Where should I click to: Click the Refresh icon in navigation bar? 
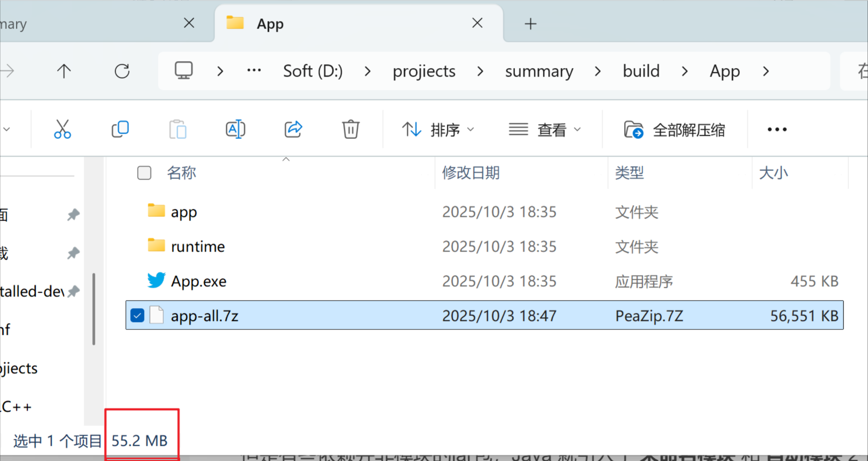tap(122, 71)
